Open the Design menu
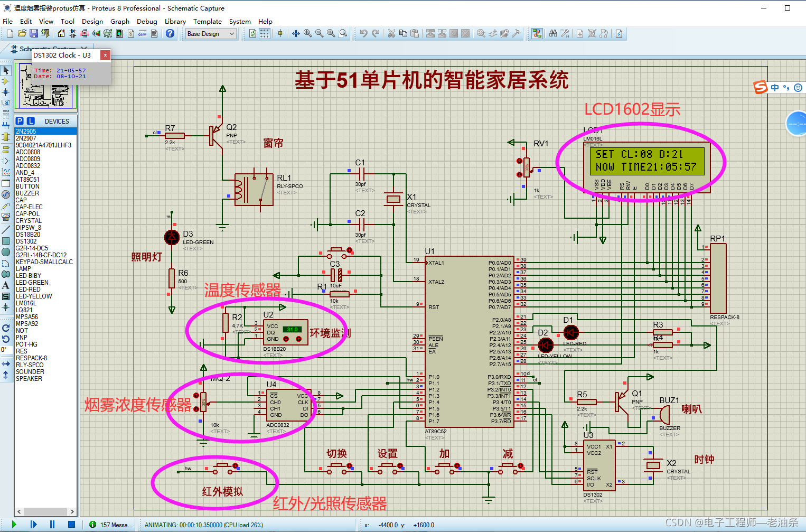 [x=92, y=21]
